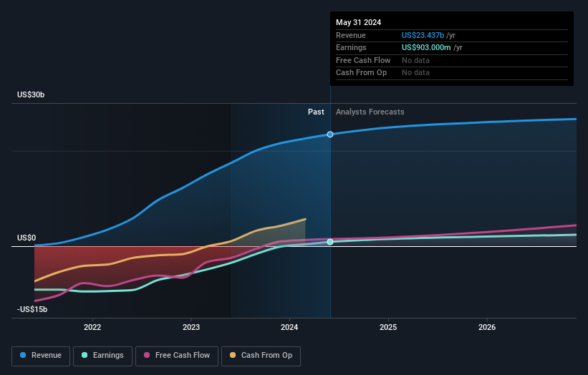Click the US$30b y-axis label
The image size is (588, 375).
[x=31, y=94]
